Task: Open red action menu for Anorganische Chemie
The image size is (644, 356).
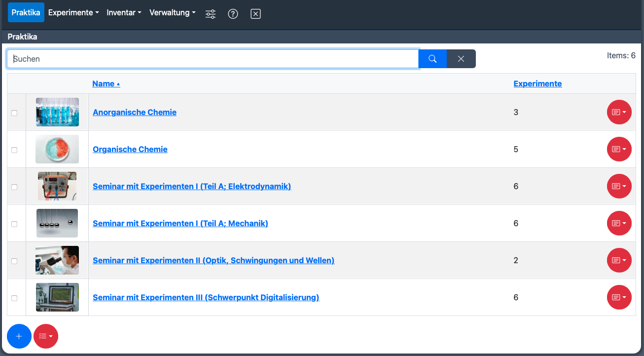Action: [619, 112]
